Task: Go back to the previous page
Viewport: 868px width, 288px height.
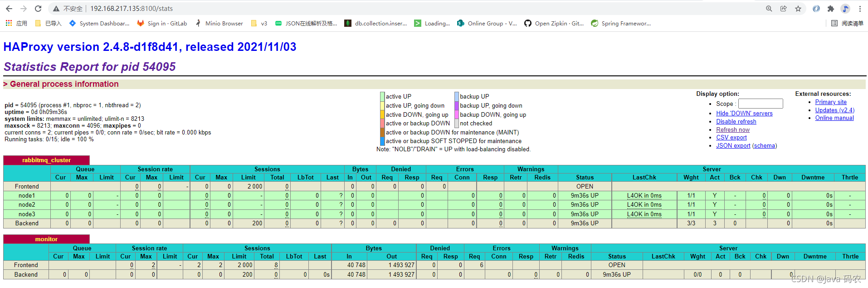Action: [x=9, y=9]
